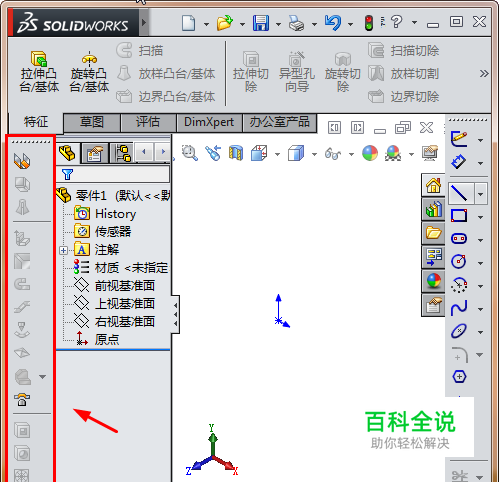Click the Help question mark icon
This screenshot has width=499, height=482.
pyautogui.click(x=397, y=22)
